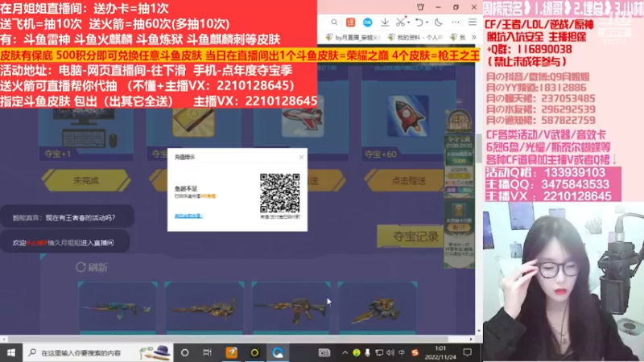The height and width of the screenshot is (362, 644).
Task: Click the scissors screenshot tool icon
Action: 400,23
